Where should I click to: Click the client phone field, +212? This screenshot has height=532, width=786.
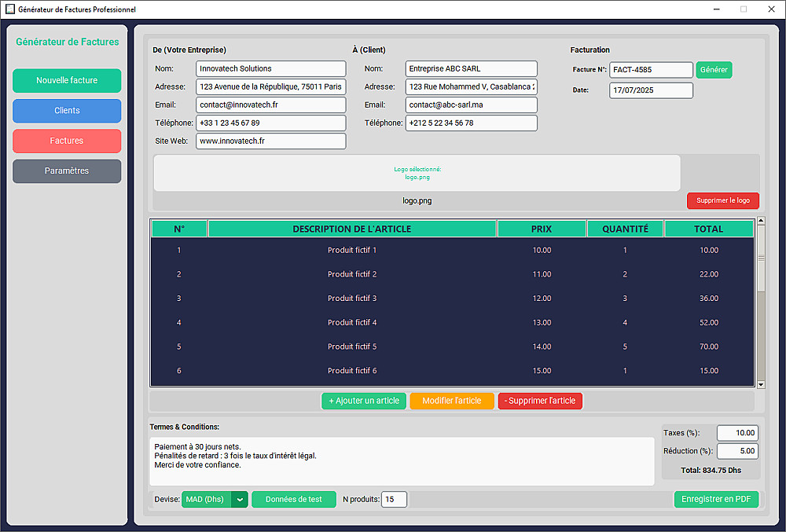pos(471,123)
